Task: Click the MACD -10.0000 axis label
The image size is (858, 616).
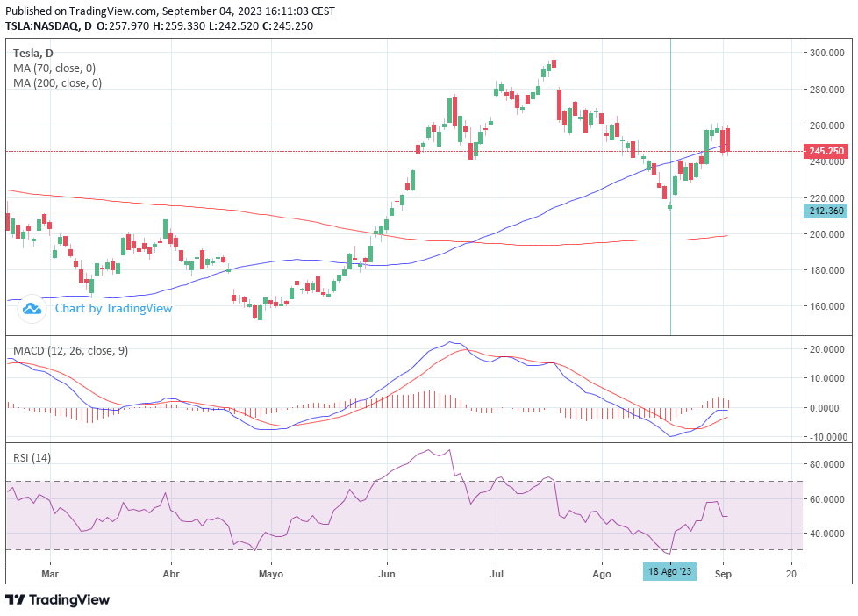Action: click(x=827, y=437)
